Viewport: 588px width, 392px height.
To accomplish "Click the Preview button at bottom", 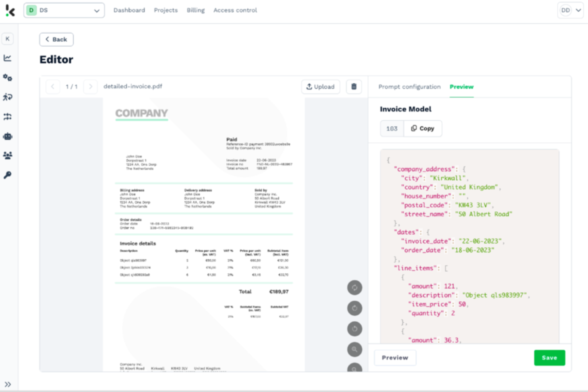I will click(395, 358).
